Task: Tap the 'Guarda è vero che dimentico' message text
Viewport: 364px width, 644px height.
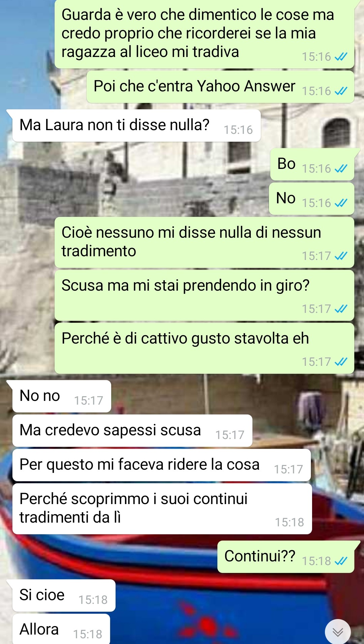Action: tap(198, 33)
